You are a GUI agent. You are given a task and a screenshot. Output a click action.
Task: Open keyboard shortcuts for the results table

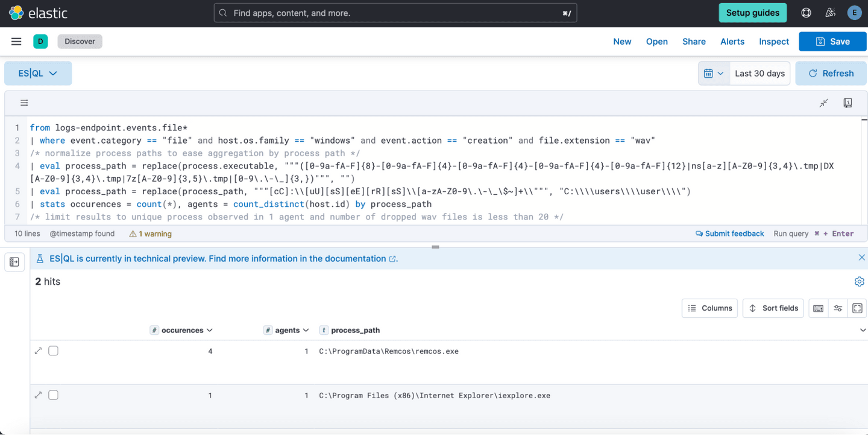tap(818, 308)
